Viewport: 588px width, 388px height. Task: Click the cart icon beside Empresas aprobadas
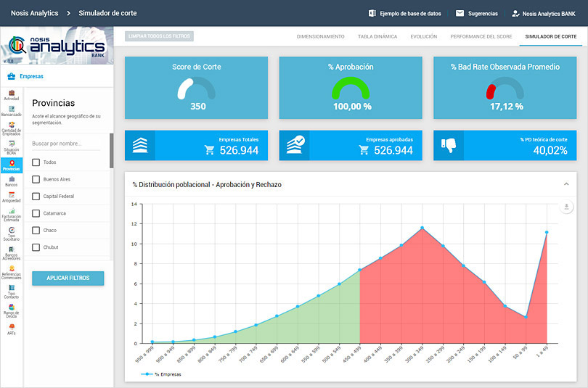[364, 150]
